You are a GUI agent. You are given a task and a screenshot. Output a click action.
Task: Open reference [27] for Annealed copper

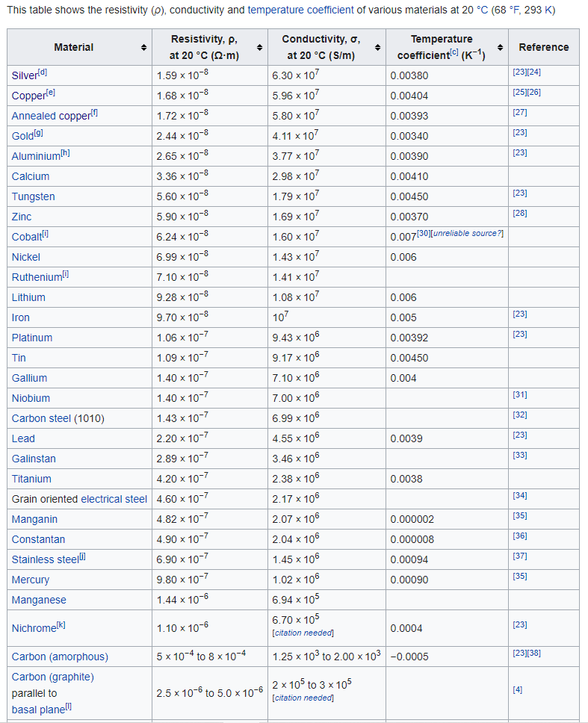pyautogui.click(x=520, y=112)
